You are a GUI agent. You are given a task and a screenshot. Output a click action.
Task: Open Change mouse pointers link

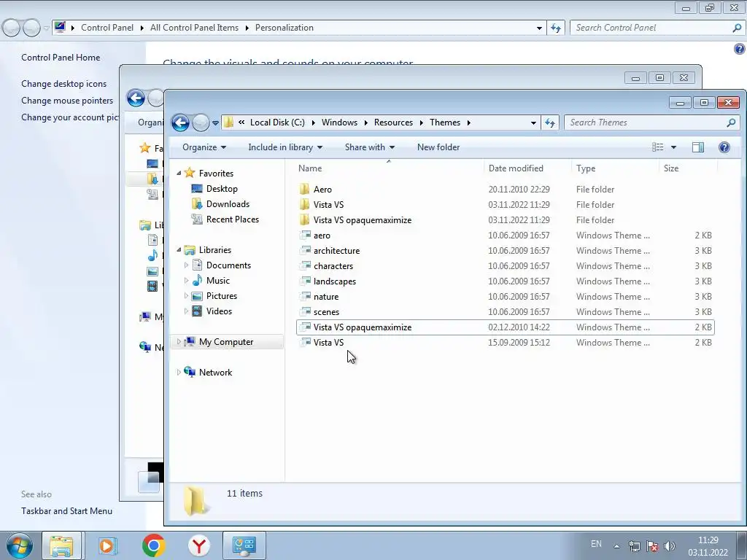(67, 101)
